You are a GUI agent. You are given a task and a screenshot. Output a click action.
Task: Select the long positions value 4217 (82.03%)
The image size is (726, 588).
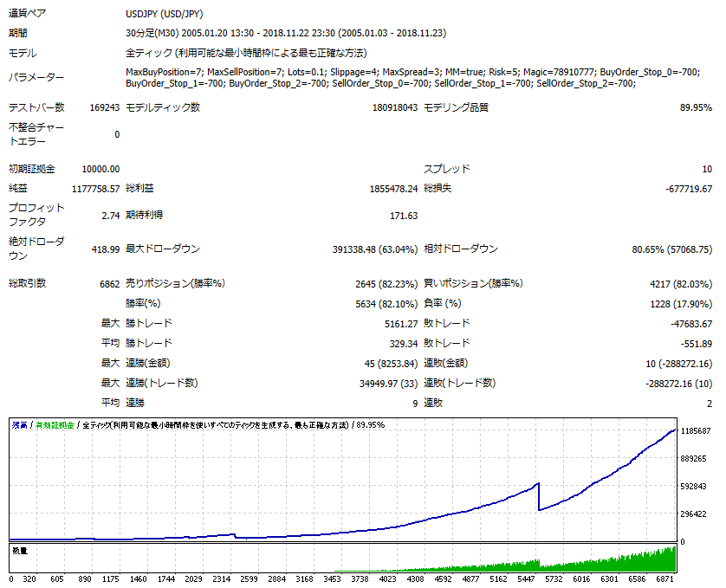tap(681, 284)
